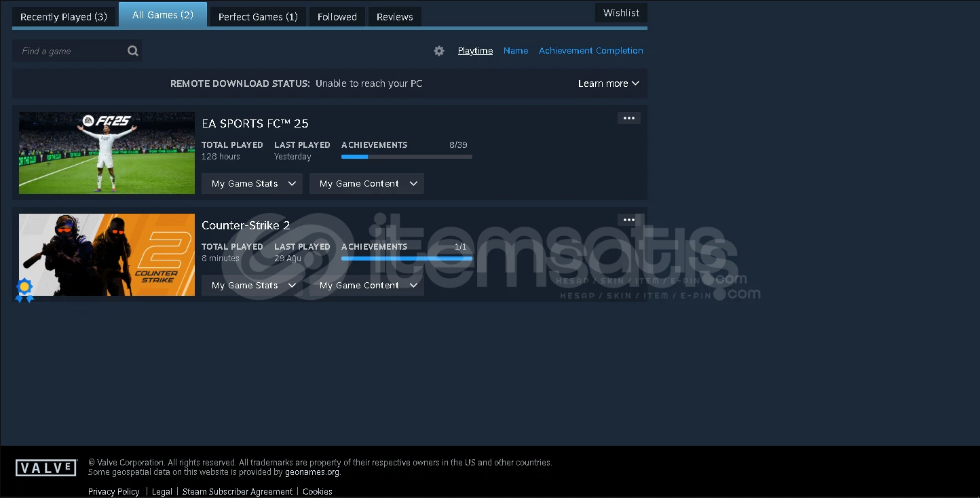Click the 128 hours total played value
Viewport: 980px width, 498px height.
coord(221,157)
